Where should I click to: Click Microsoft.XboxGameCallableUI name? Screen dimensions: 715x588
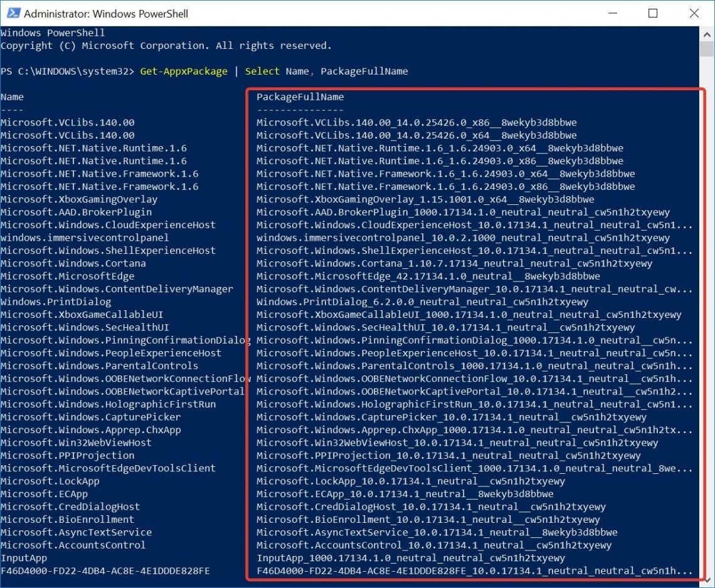[x=82, y=314]
